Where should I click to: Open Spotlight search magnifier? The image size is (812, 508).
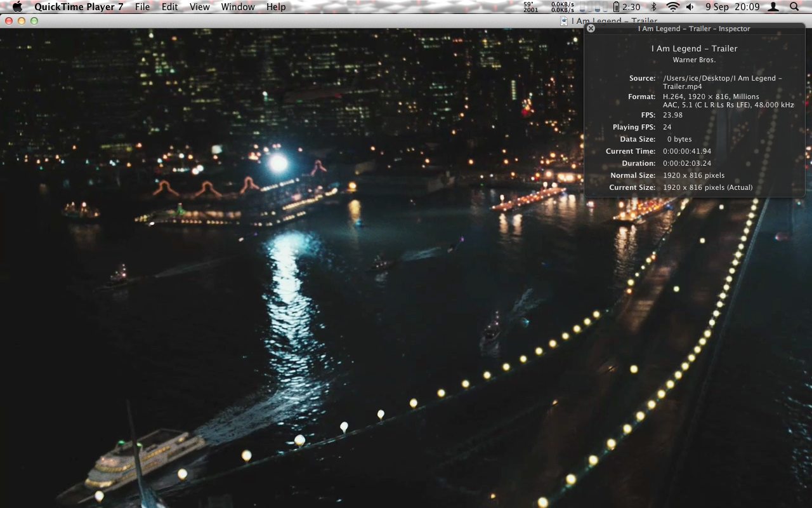coord(794,7)
